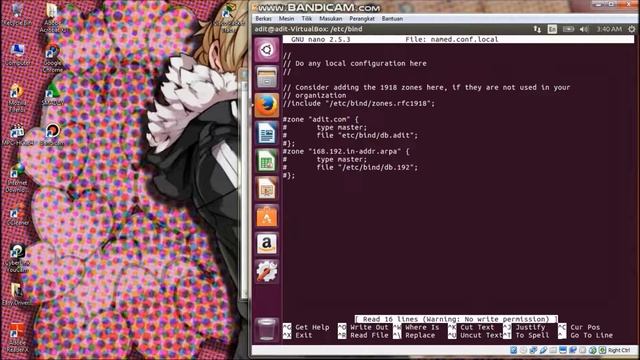
Task: Select the MPC-HC desktop shortcut
Action: [x=17, y=135]
